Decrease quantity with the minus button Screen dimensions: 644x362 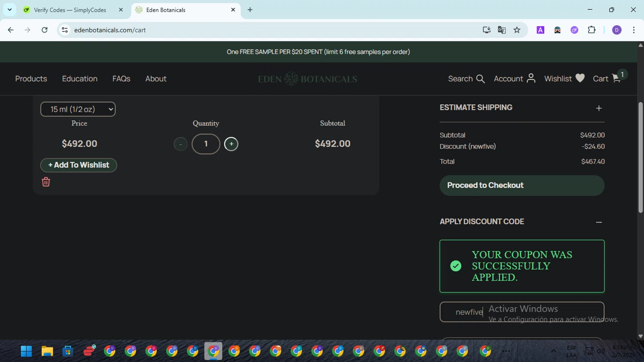tap(181, 144)
